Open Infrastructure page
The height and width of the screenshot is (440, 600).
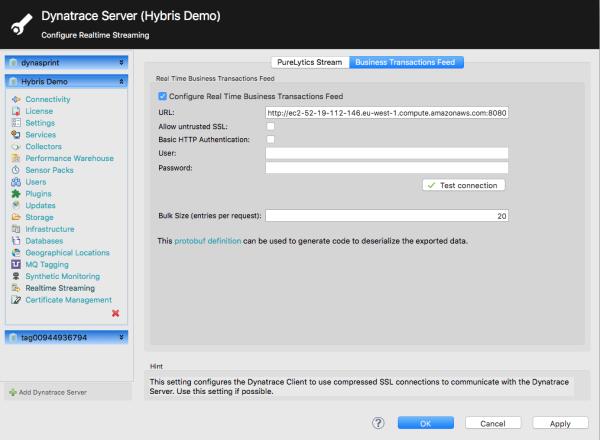(x=50, y=229)
